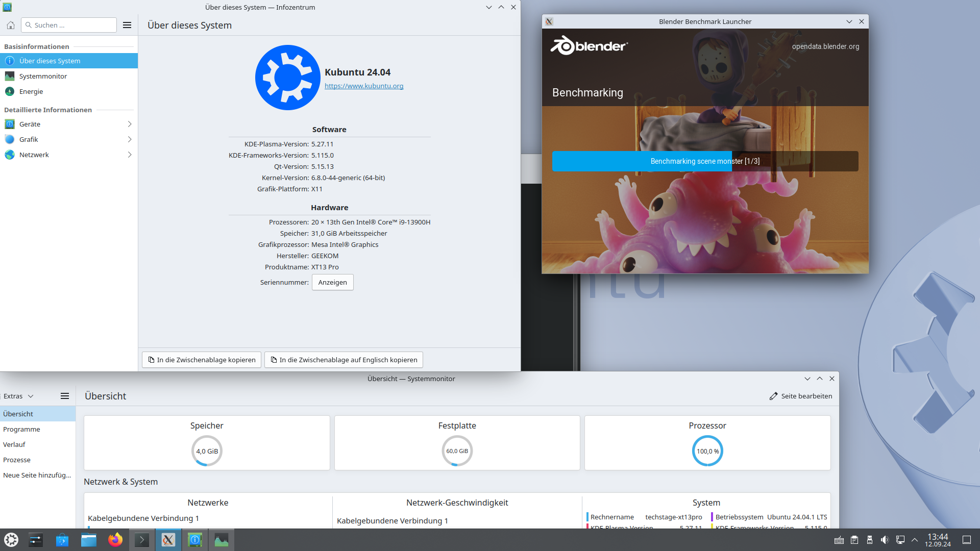Click the Anzeigen serial number button
This screenshot has width=980, height=551.
click(x=332, y=282)
